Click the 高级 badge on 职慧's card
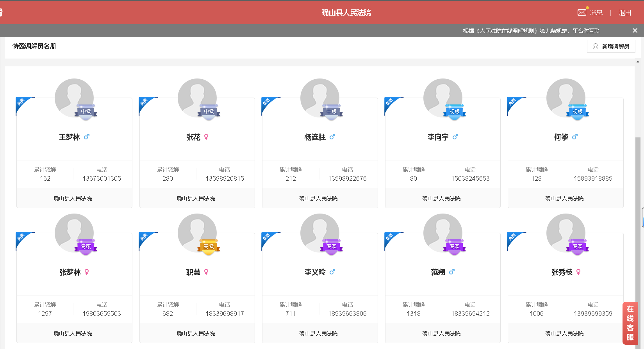The height and width of the screenshot is (349, 644). coord(209,247)
